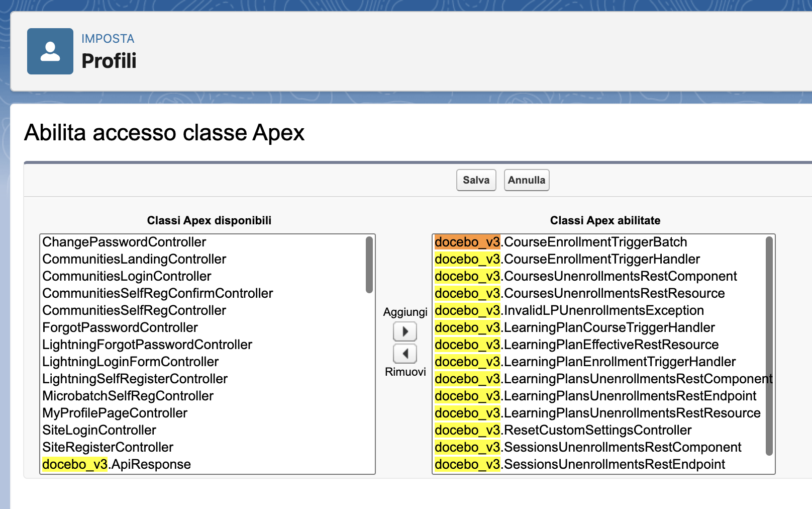Viewport: 812px width, 509px height.
Task: Select ForgotPasswordController entry
Action: tap(120, 327)
